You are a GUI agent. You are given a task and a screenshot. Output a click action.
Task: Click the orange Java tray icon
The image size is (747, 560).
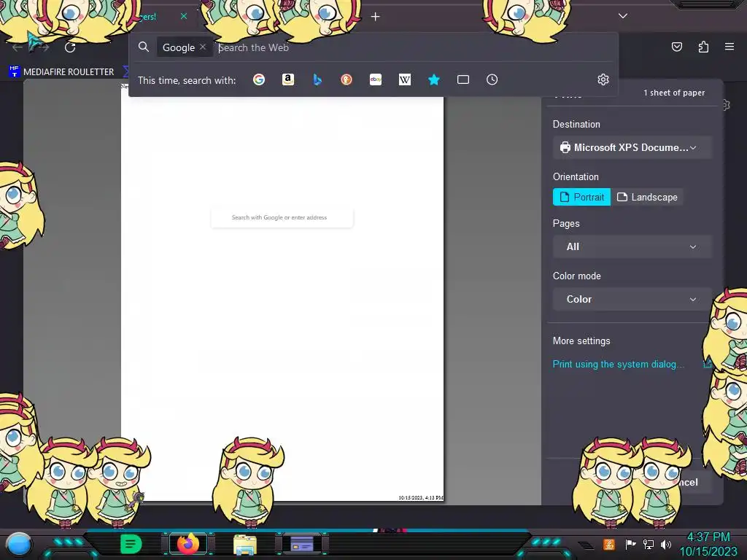coord(609,544)
